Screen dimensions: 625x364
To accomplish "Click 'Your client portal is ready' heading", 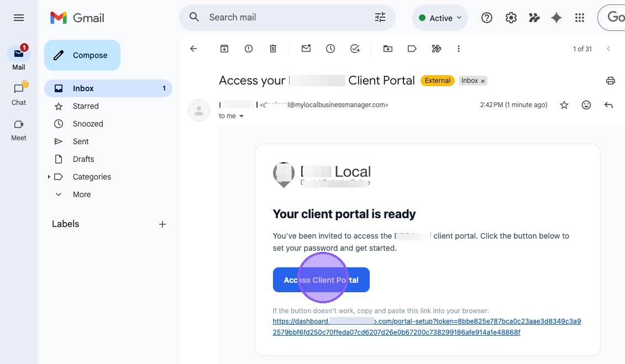I will point(344,214).
